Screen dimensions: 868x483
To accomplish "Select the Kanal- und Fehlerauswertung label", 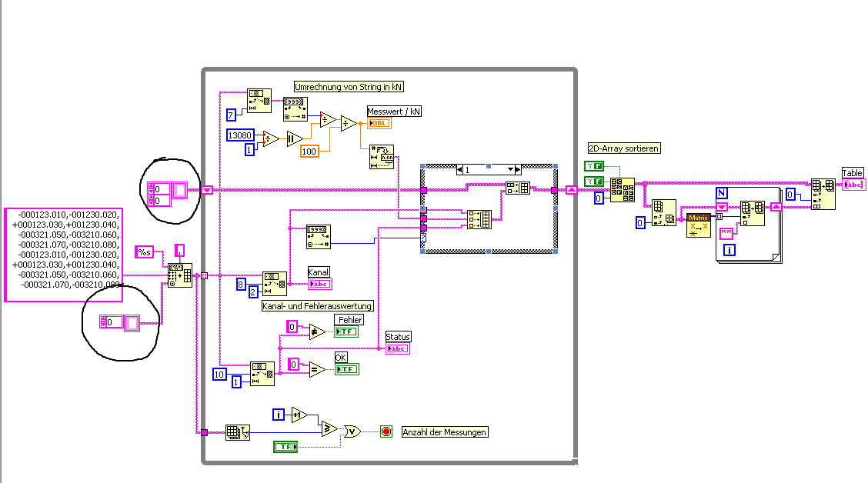I will click(x=318, y=306).
